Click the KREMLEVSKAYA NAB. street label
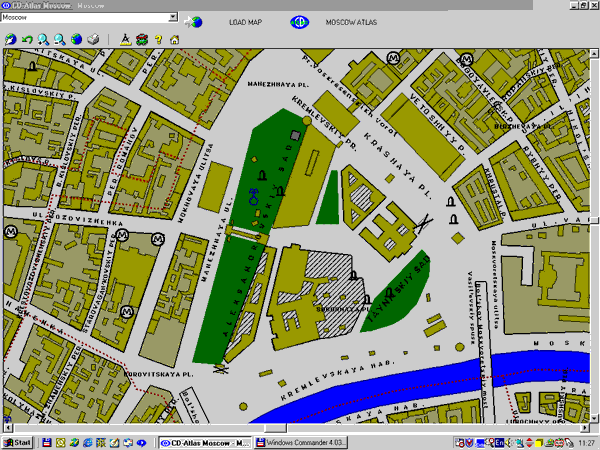 337,380
